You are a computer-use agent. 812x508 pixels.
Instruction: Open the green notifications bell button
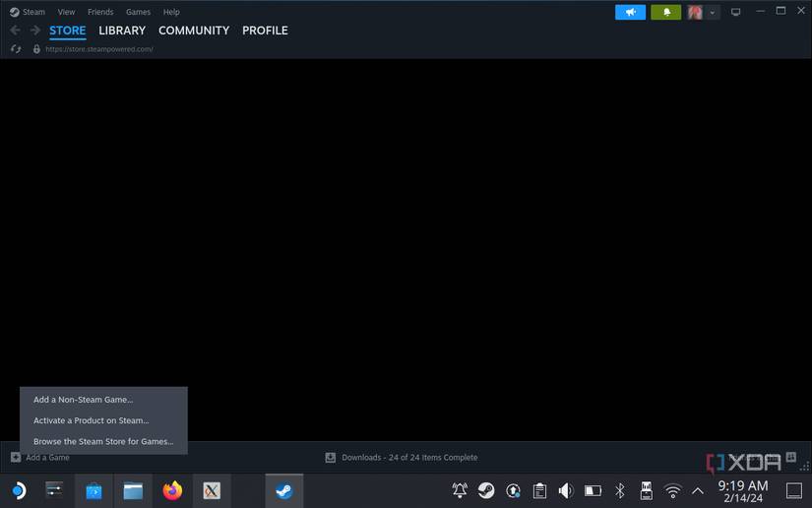pos(666,12)
